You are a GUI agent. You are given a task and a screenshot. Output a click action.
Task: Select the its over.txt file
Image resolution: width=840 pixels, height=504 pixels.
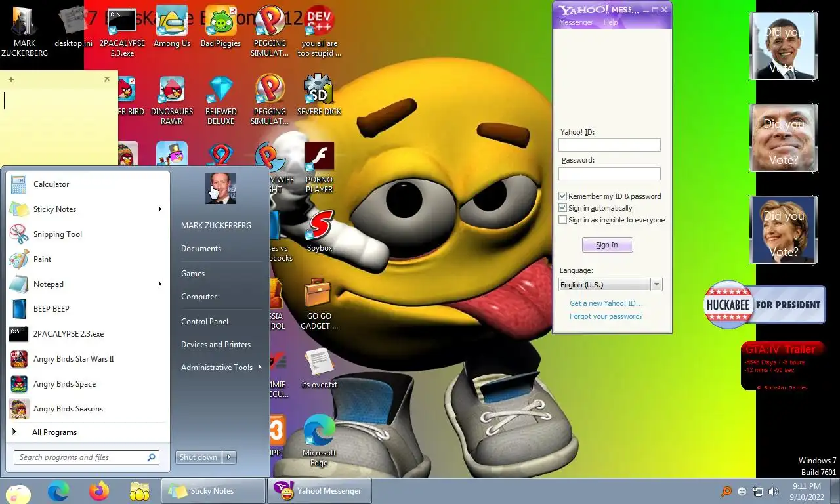click(320, 367)
